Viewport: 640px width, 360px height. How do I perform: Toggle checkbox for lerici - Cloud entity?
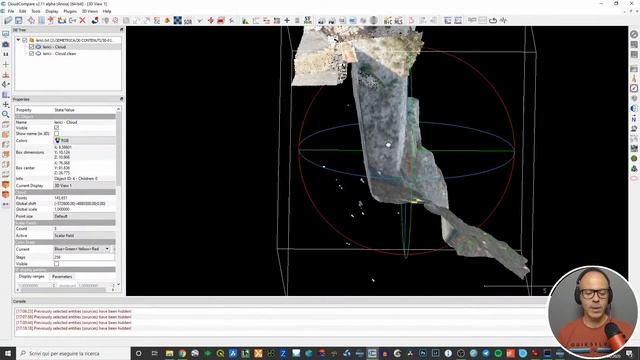[x=31, y=47]
